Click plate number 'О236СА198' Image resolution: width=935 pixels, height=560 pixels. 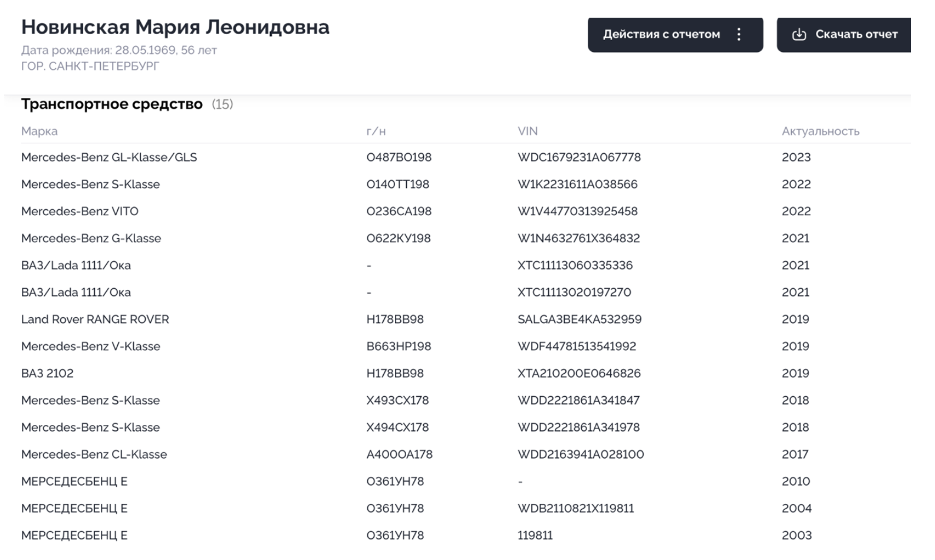point(399,212)
